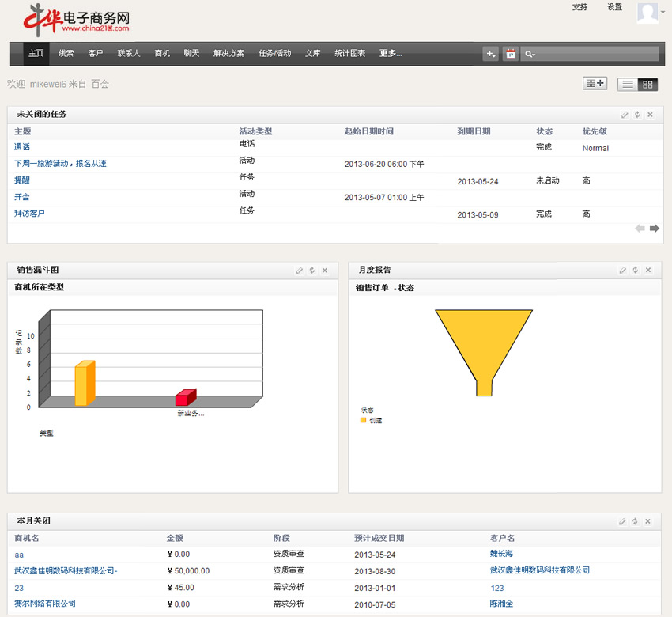Viewport: 672px width, 617px height.
Task: Click the add dashboard widget button
Action: point(595,84)
